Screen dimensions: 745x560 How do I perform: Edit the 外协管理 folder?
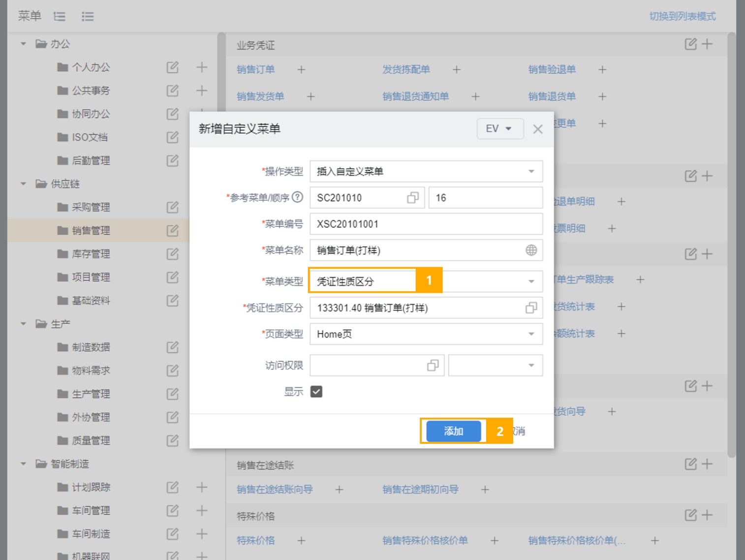172,417
